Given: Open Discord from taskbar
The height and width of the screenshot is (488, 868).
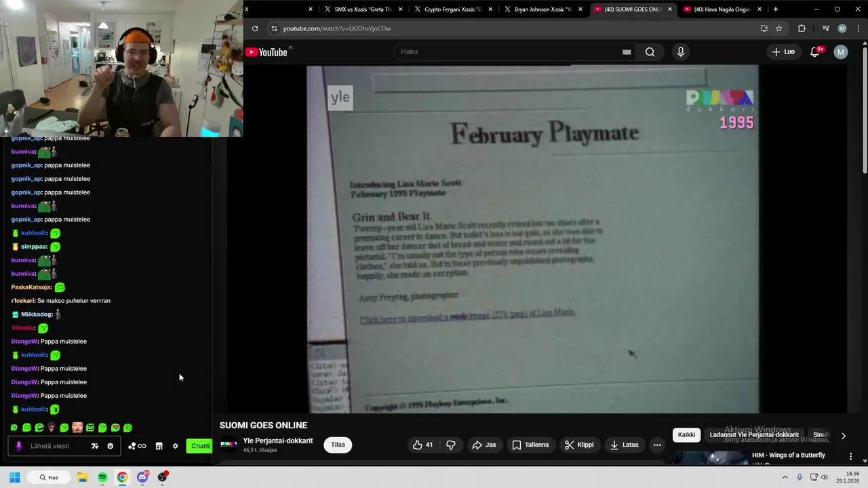Looking at the screenshot, I should click(x=142, y=477).
